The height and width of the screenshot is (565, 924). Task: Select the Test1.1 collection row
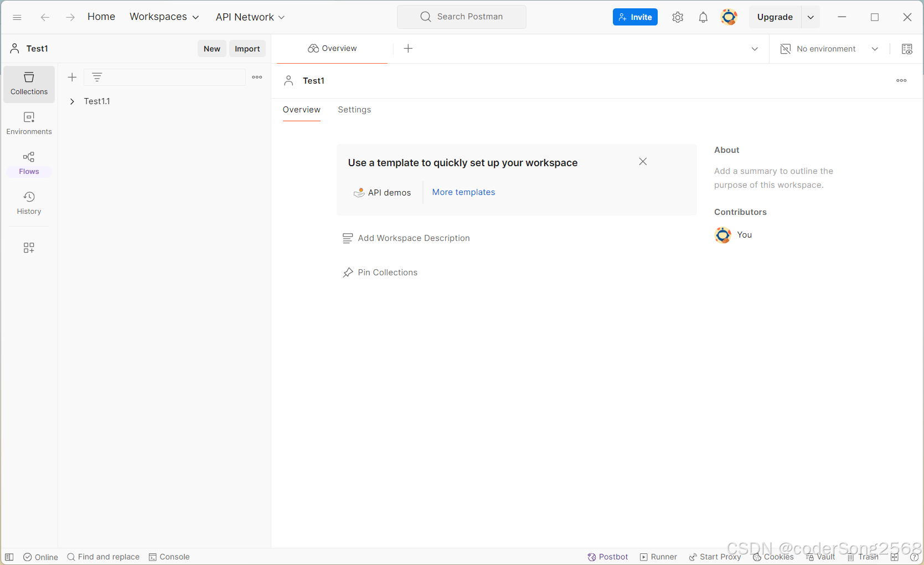pyautogui.click(x=164, y=101)
